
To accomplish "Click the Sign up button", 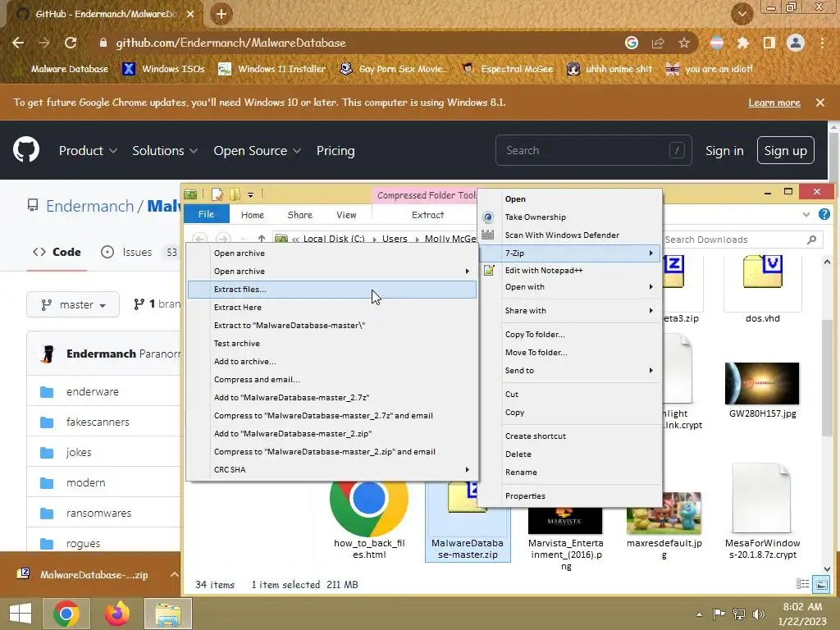I will 785,151.
